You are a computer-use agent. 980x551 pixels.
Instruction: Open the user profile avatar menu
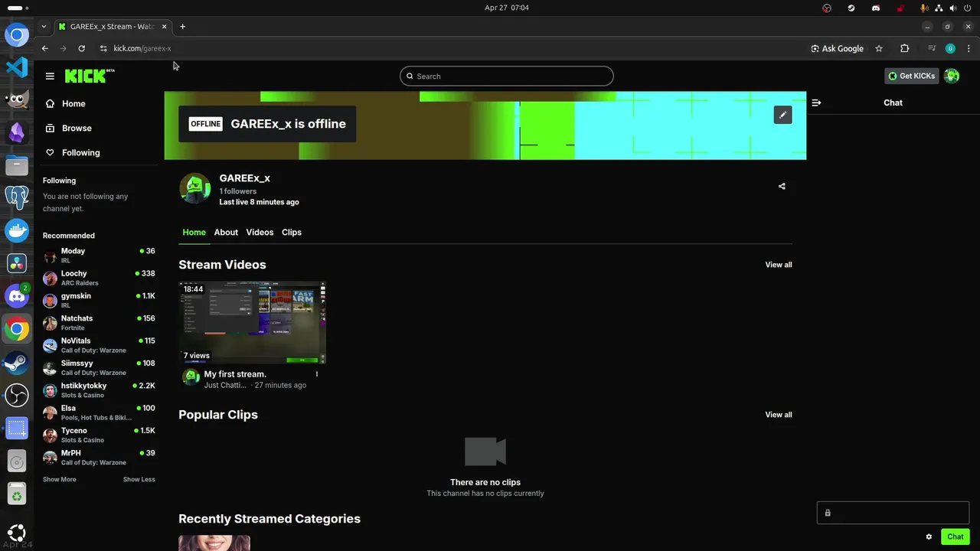tap(952, 76)
